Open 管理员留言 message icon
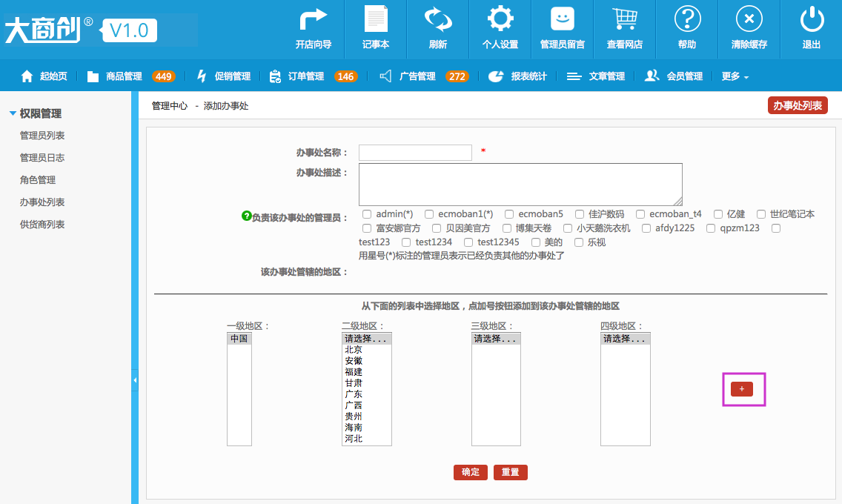The width and height of the screenshot is (842, 504). click(563, 19)
